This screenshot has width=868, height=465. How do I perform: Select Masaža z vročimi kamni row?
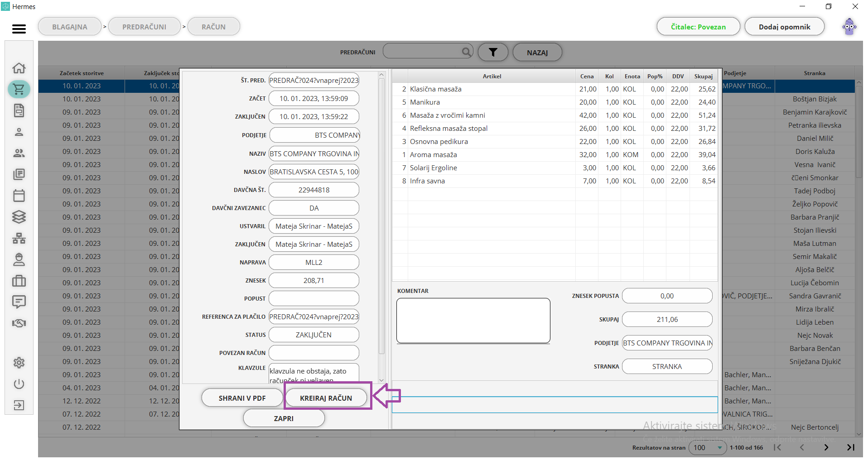click(555, 115)
